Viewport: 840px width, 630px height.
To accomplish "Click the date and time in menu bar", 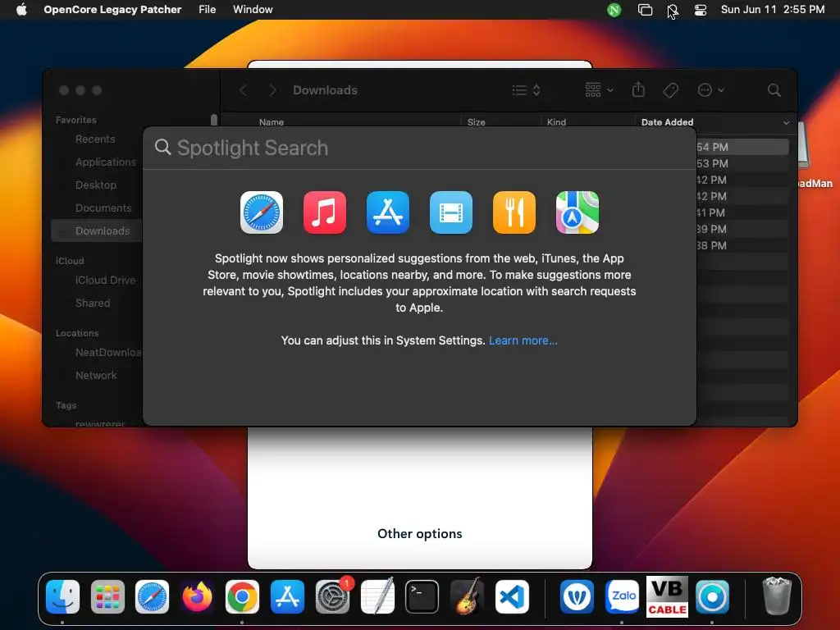I will coord(773,10).
